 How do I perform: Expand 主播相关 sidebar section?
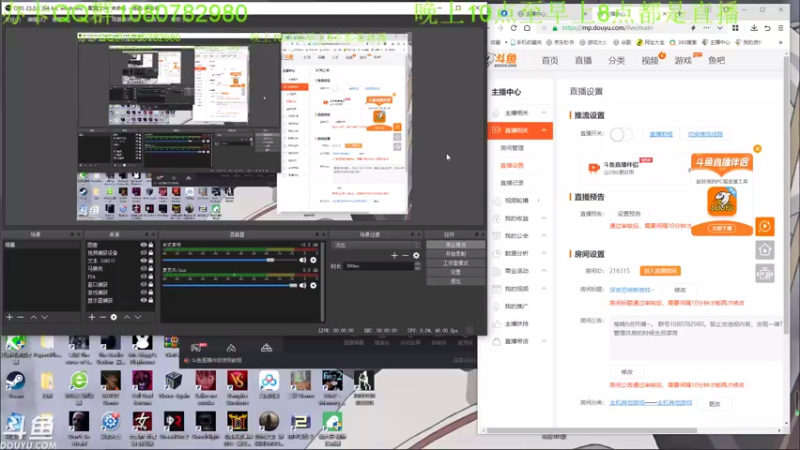520,113
